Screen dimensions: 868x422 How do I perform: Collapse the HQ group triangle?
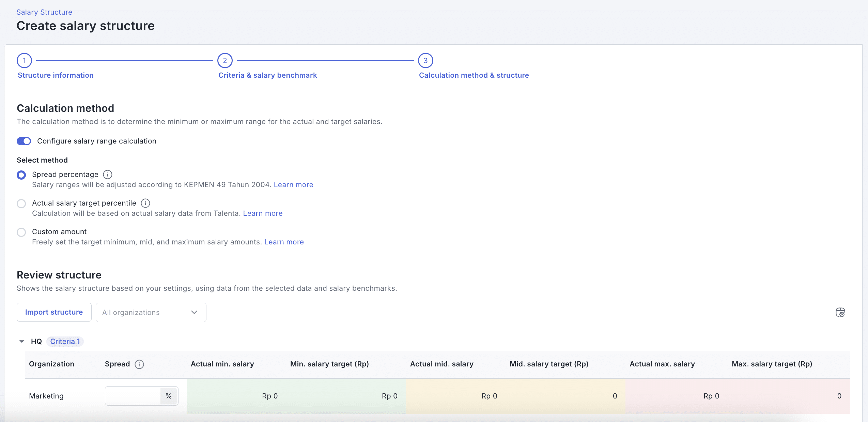click(22, 342)
